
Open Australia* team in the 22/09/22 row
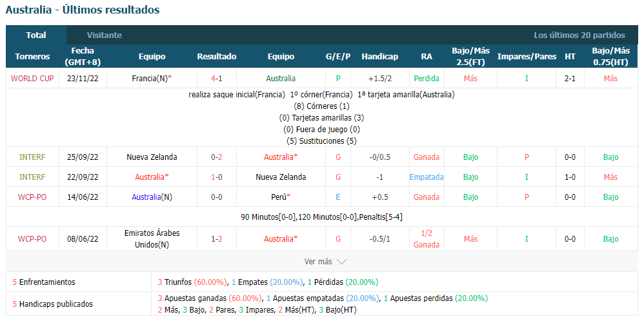(x=152, y=177)
